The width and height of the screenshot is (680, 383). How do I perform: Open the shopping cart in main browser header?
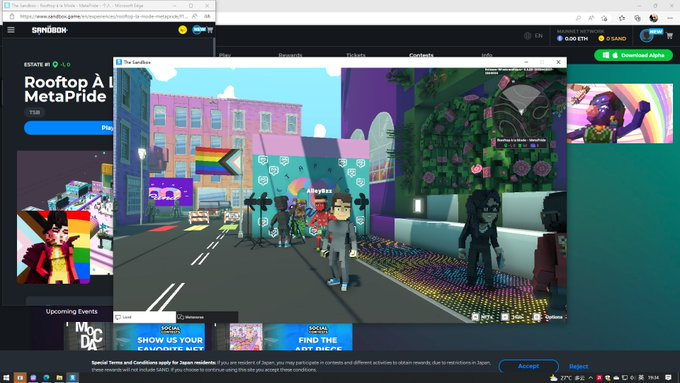670,36
